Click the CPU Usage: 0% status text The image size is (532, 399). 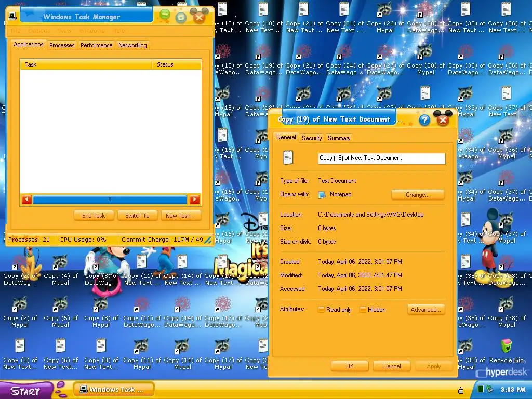coord(83,240)
